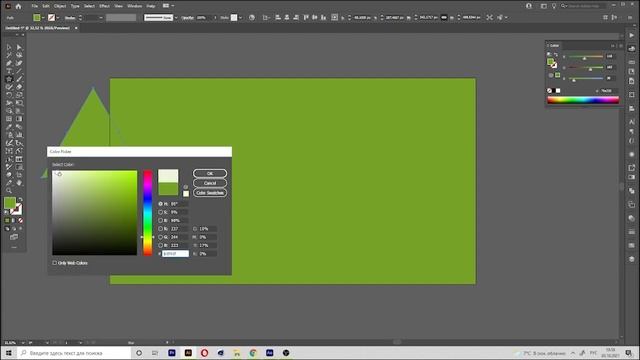Open the View menu
The image size is (640, 360).
point(118,6)
